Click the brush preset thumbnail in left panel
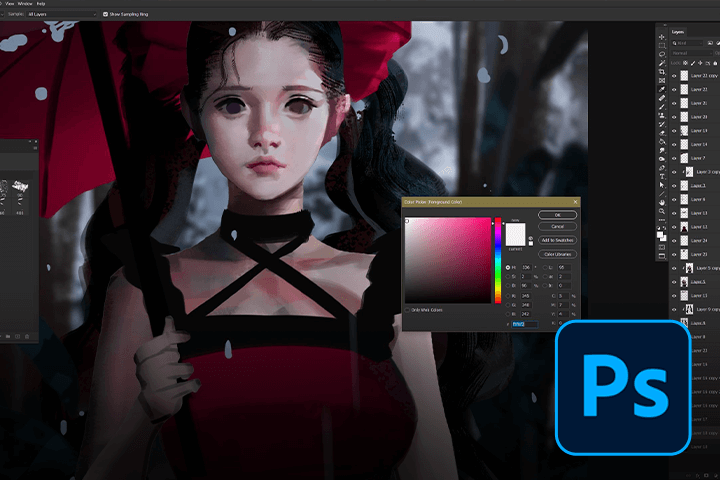720x480 pixels. pos(19,186)
